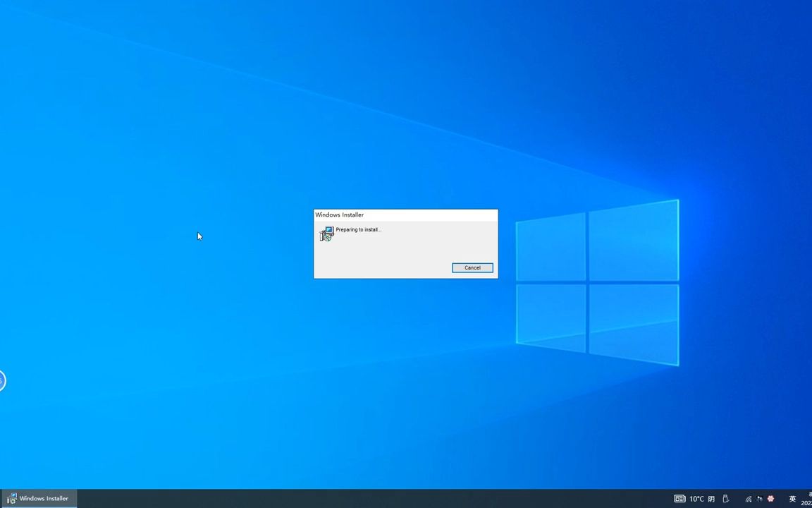Open the pink flower security tray icon

tap(770, 499)
